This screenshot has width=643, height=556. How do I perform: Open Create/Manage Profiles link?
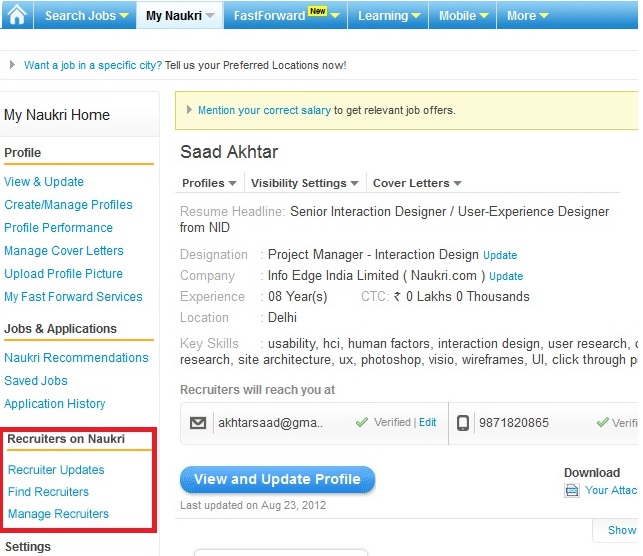(x=68, y=205)
